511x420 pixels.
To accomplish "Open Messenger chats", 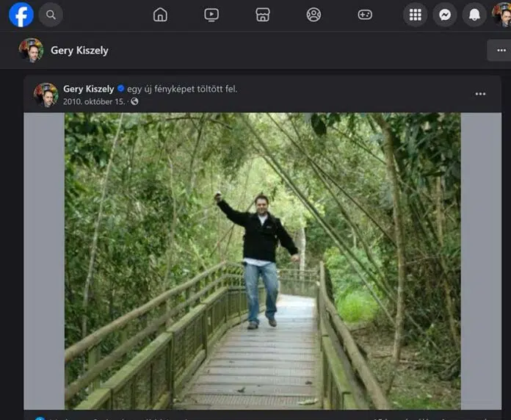I will pos(445,15).
